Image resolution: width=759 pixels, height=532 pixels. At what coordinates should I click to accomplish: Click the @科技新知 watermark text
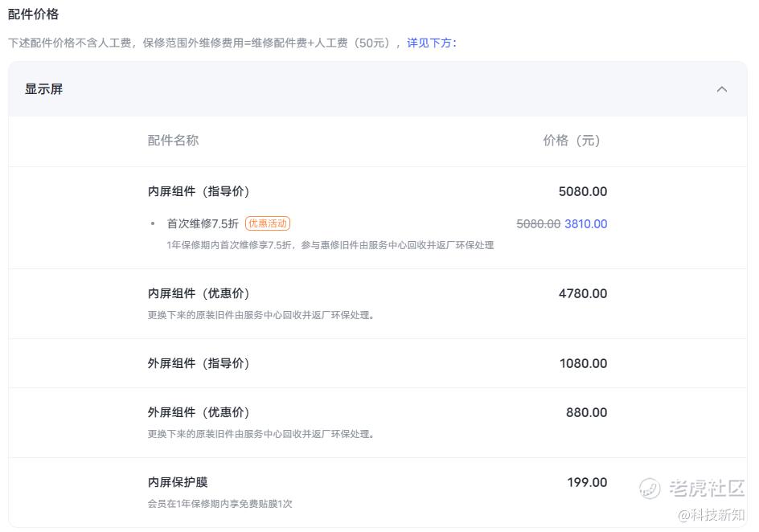pyautogui.click(x=712, y=514)
